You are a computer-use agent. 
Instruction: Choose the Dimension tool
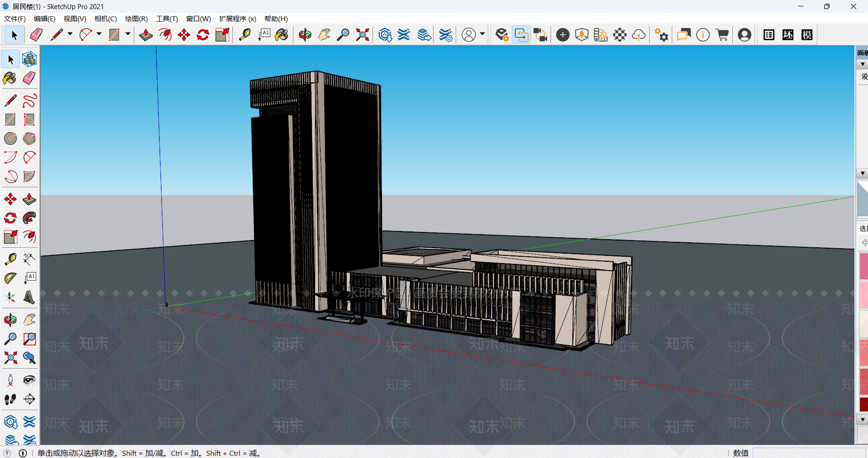29,259
